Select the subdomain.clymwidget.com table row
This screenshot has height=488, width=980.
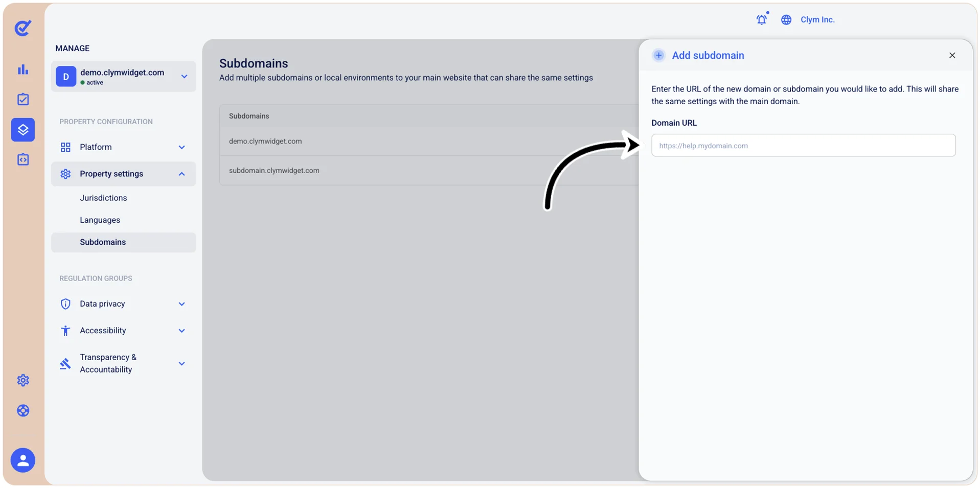coord(429,171)
